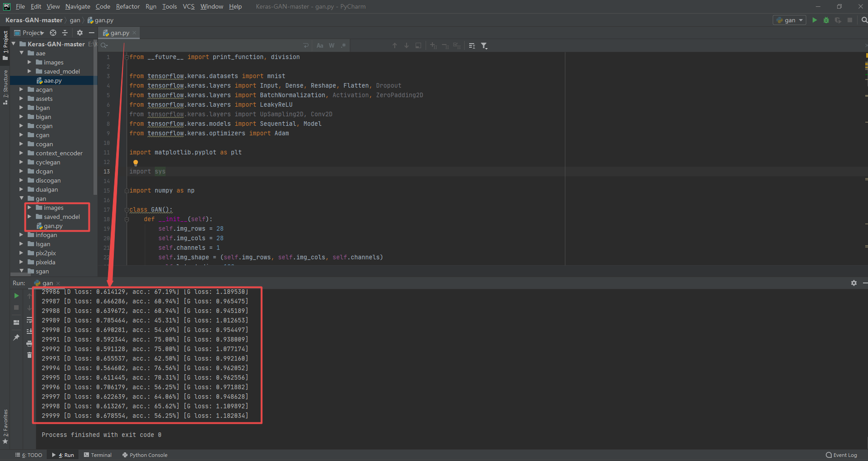868x461 pixels.
Task: Open the TODO tool window
Action: (x=29, y=455)
